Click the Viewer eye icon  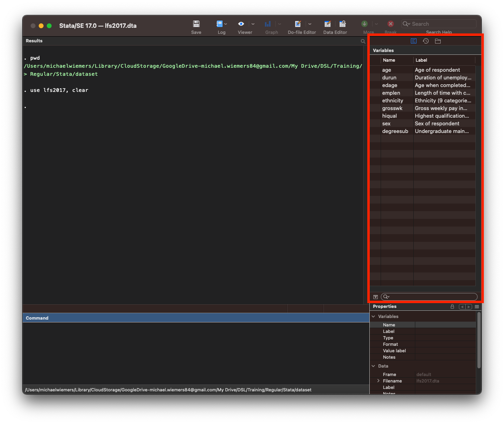point(241,24)
